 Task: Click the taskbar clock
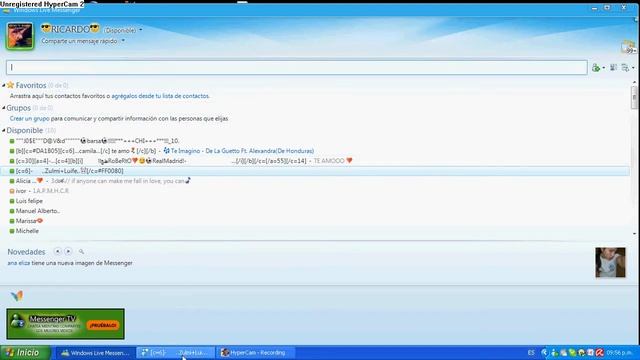[x=619, y=353]
